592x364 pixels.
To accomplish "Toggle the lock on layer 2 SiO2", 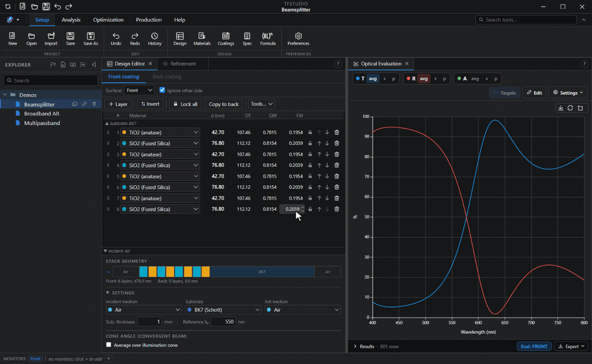I will pyautogui.click(x=310, y=143).
